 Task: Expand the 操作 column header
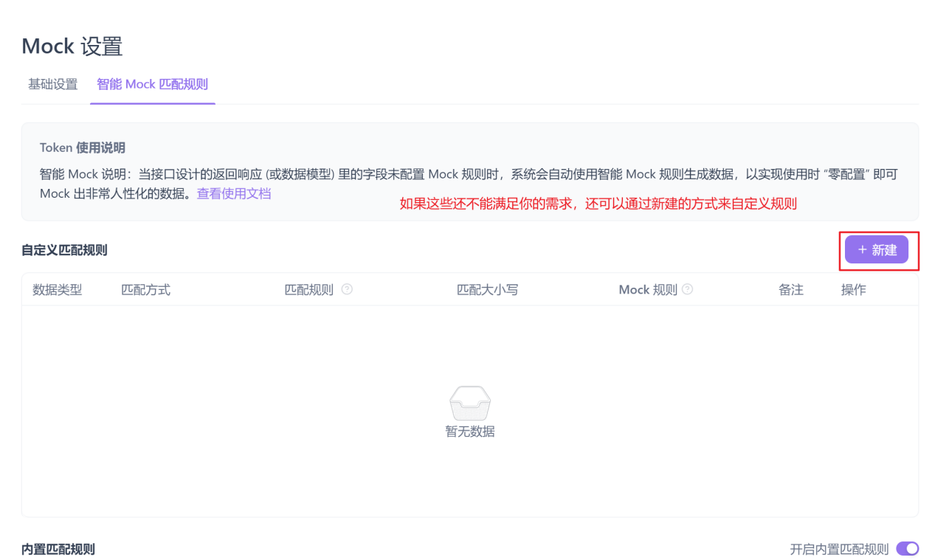click(853, 289)
